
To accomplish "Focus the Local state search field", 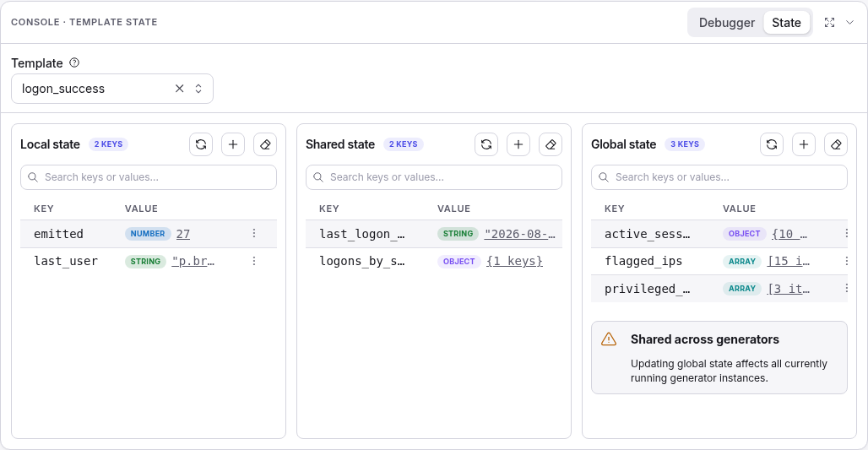I will coord(149,177).
